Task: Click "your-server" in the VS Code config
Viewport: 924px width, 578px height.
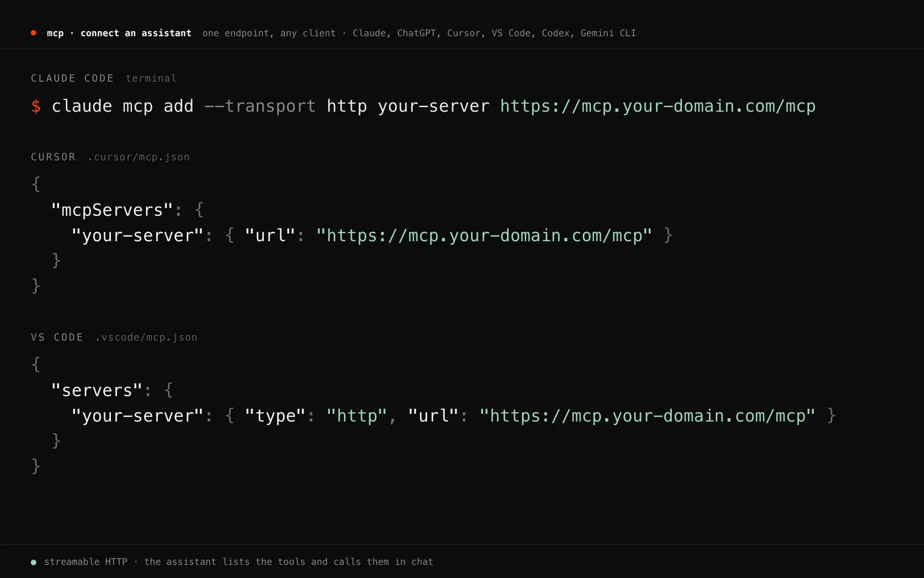Action: click(x=138, y=415)
